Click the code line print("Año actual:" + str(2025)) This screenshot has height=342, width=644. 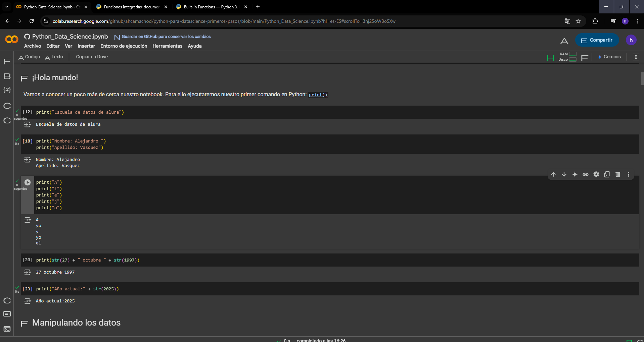point(78,289)
